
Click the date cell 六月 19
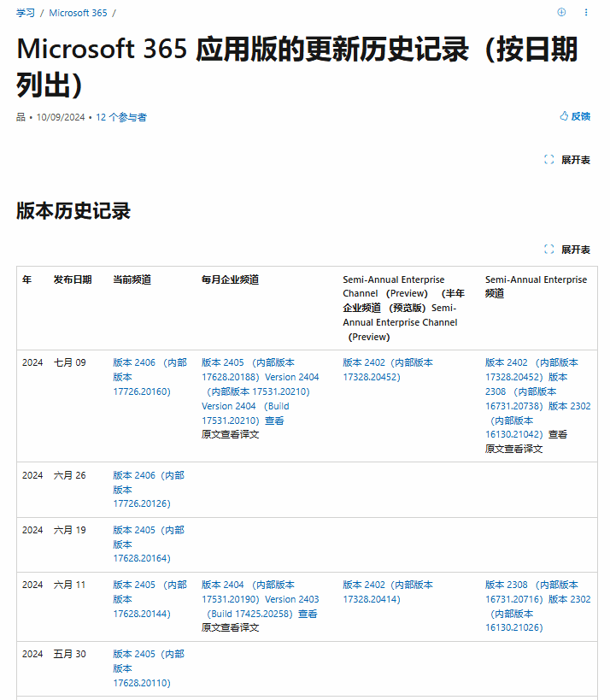pos(69,530)
